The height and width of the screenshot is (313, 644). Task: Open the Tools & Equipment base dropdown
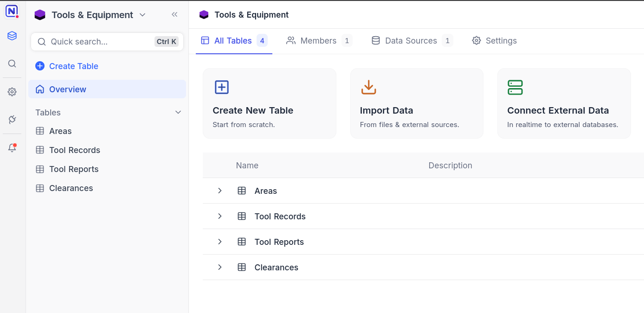[x=91, y=15]
